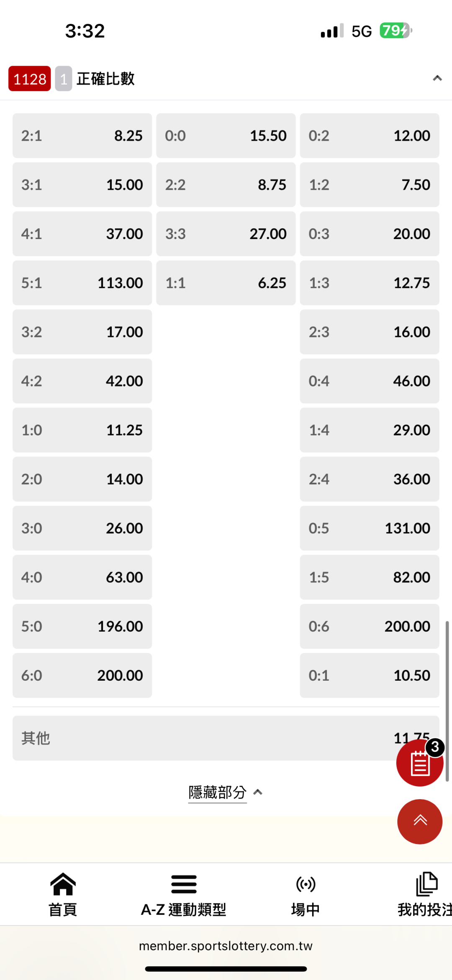452x980 pixels.
Task: Tap the red bet slip floating icon
Action: pos(419,763)
